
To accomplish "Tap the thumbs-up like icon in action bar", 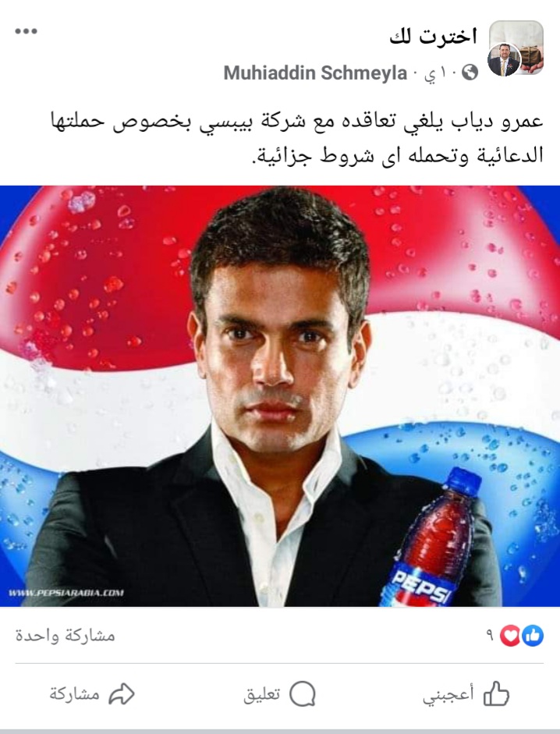I will point(496,693).
